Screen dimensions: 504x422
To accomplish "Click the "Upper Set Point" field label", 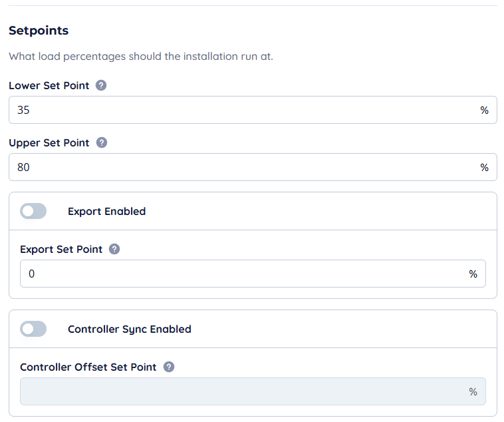I will click(49, 143).
